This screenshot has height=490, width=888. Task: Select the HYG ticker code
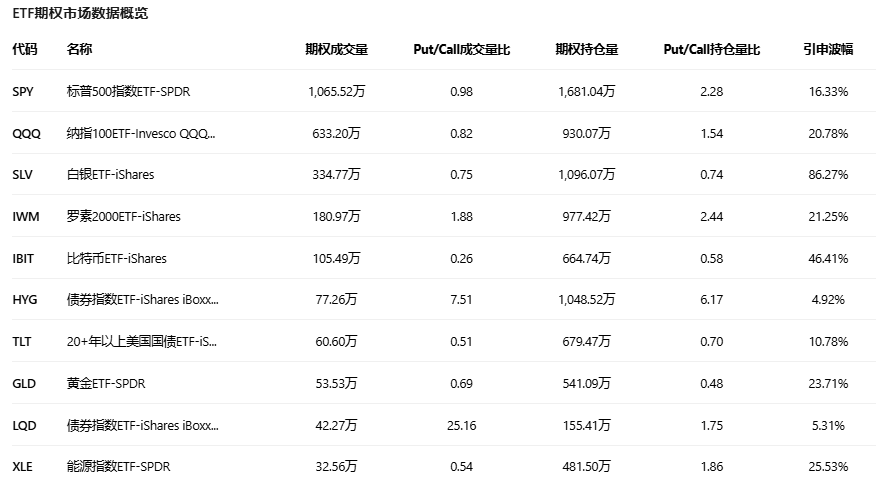[x=24, y=299]
